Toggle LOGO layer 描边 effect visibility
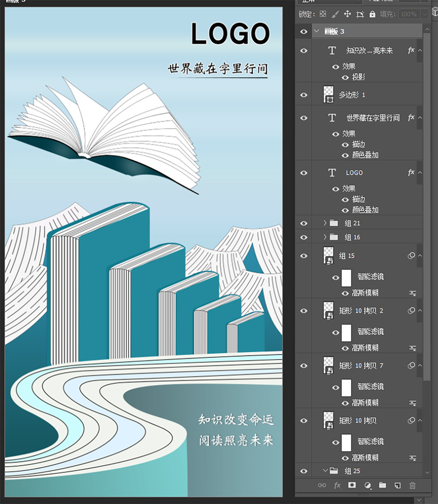The image size is (438, 504). [345, 199]
